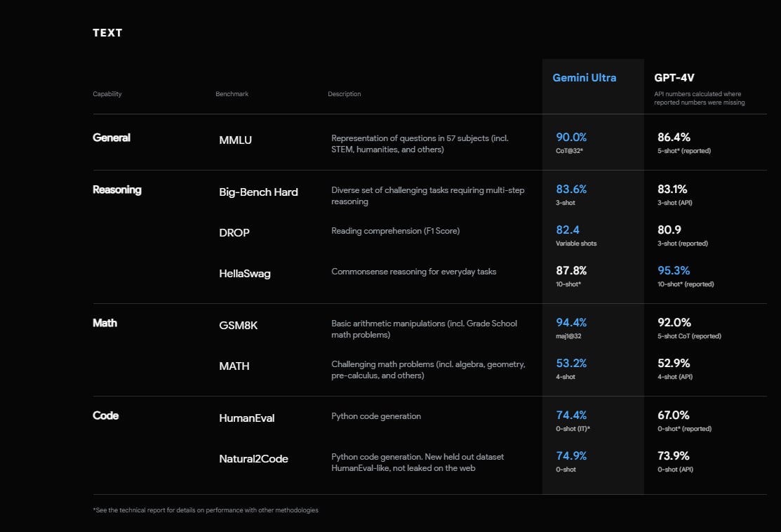Click the TEXT section heading
Image resolution: width=781 pixels, height=532 pixels.
click(107, 33)
